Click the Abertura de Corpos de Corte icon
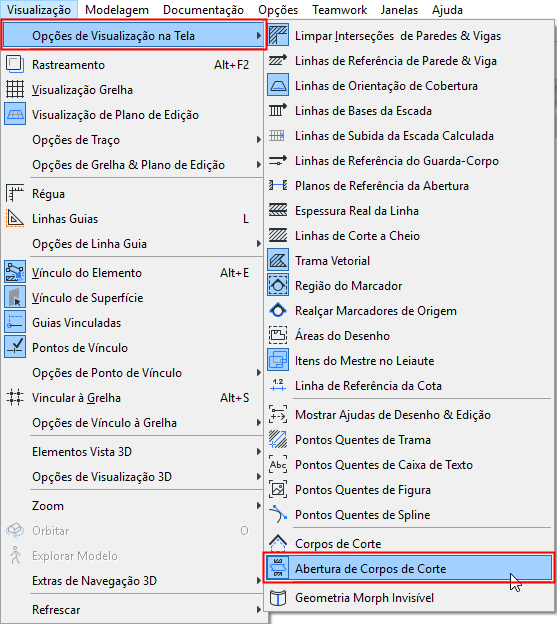This screenshot has height=624, width=557. pyautogui.click(x=278, y=568)
